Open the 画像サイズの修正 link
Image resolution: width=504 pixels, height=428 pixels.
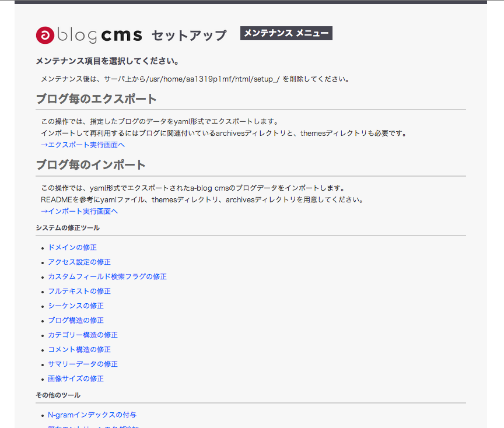point(76,379)
